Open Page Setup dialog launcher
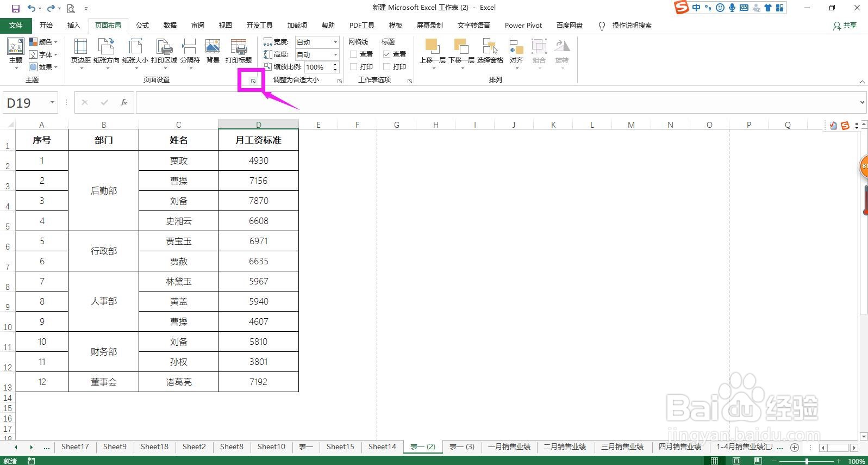This screenshot has height=465, width=868. coord(253,81)
